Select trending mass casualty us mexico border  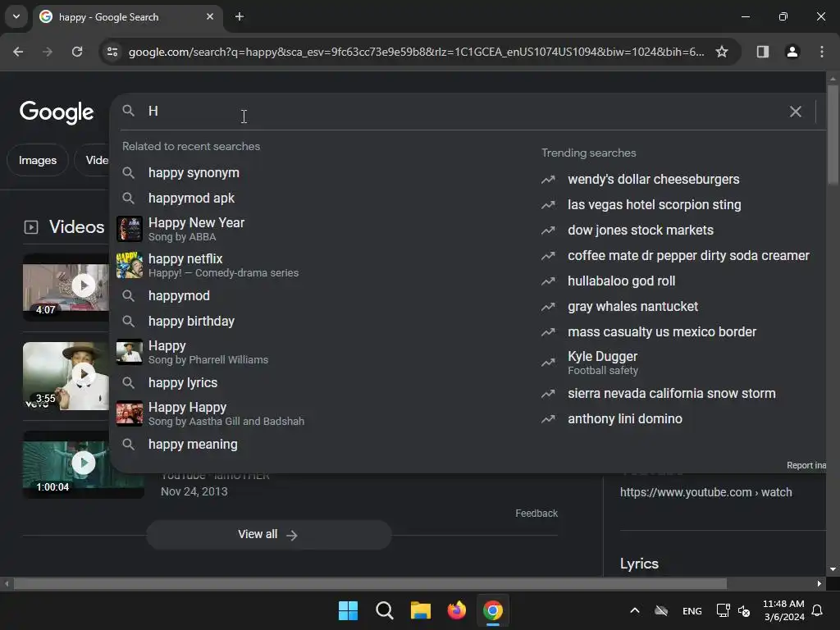click(662, 332)
